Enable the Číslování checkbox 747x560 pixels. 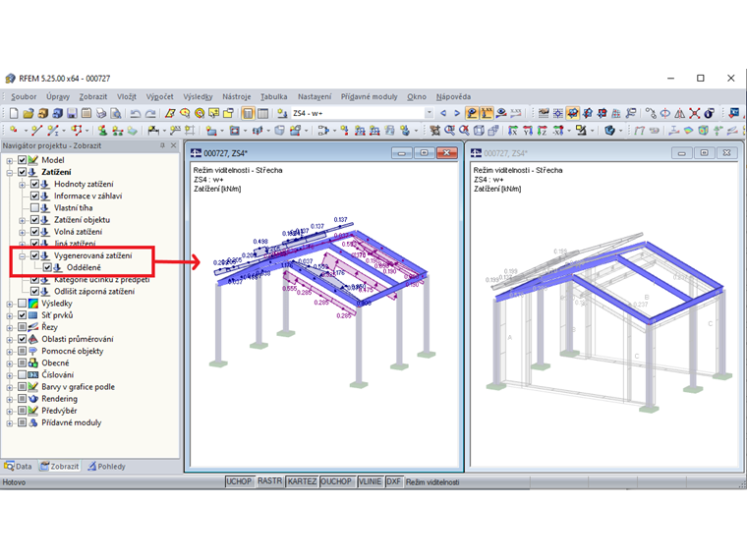coord(23,374)
